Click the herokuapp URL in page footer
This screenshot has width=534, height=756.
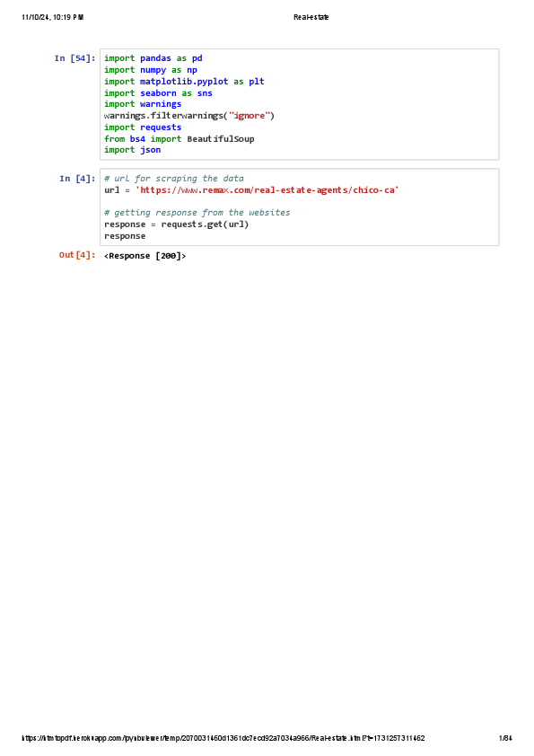click(x=223, y=738)
